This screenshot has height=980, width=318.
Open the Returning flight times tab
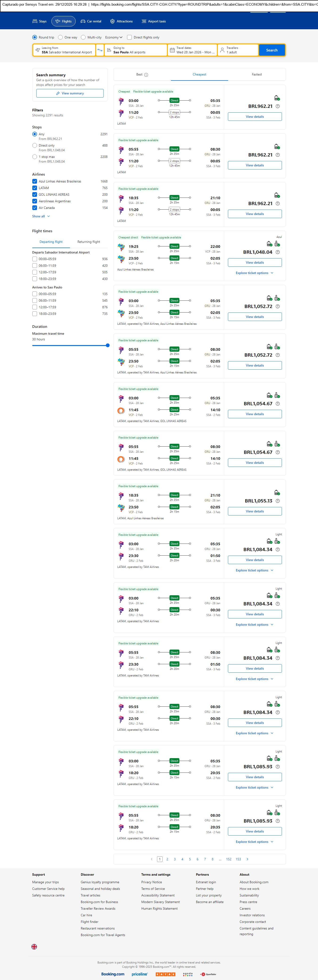coord(89,241)
